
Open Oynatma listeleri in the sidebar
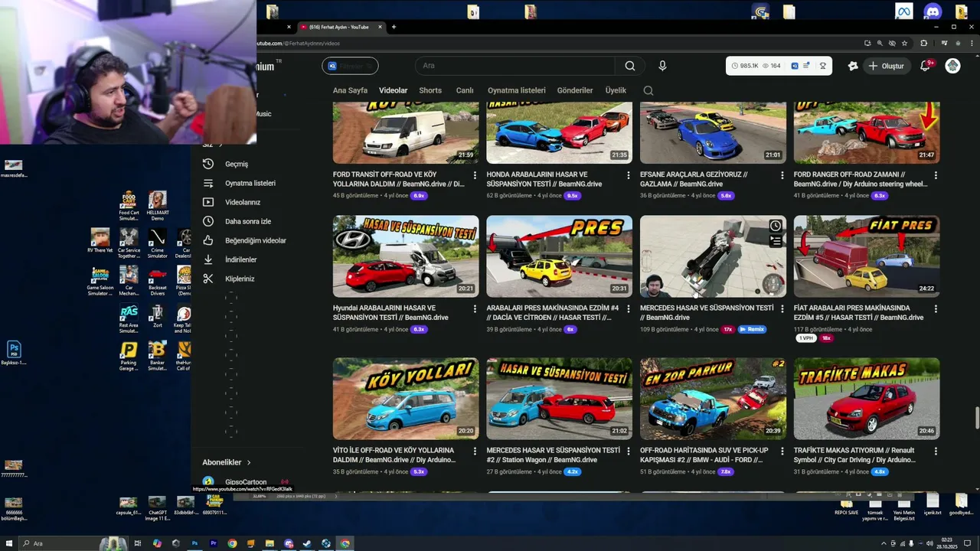[x=250, y=183]
